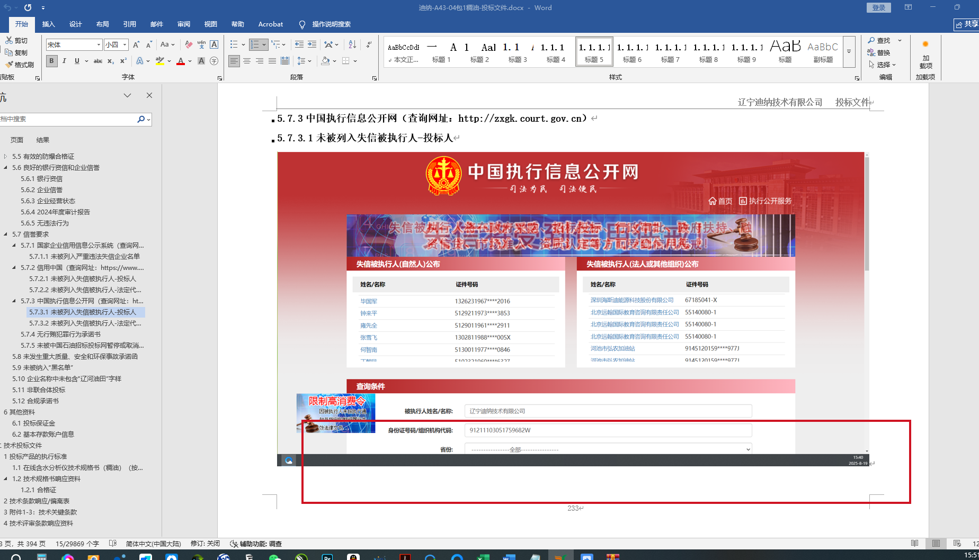Viewport: 979px width, 560px height.
Task: Open the font name dropdown (宋体)
Action: pos(99,45)
